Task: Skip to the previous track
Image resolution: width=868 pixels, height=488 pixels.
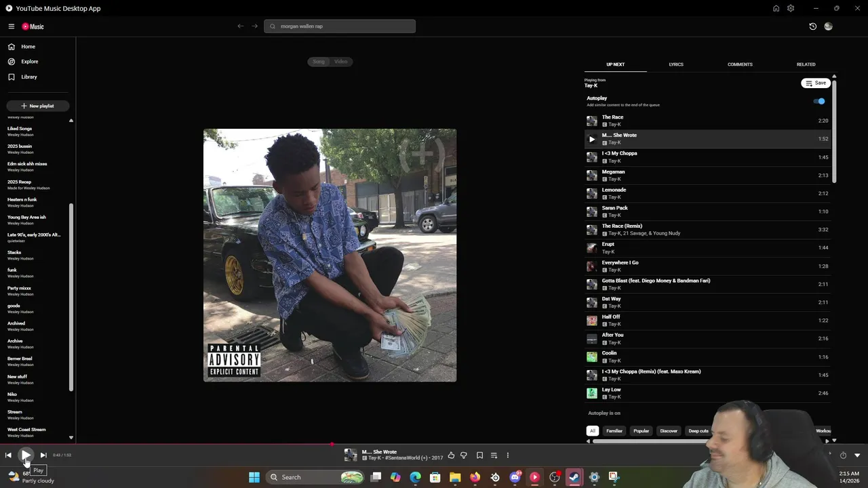Action: [8, 455]
